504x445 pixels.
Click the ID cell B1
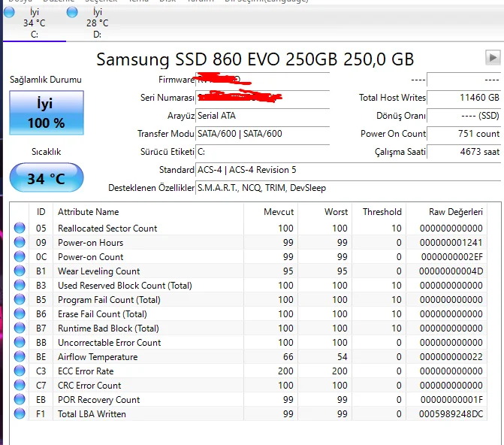(x=41, y=271)
